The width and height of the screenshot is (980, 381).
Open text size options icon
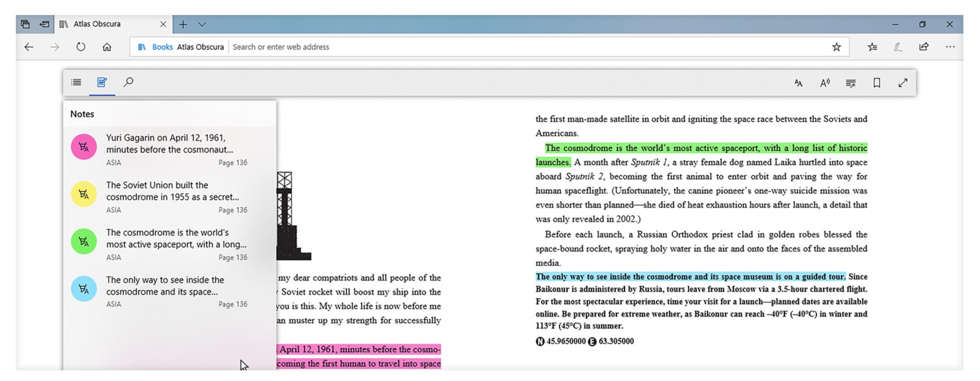click(x=798, y=83)
